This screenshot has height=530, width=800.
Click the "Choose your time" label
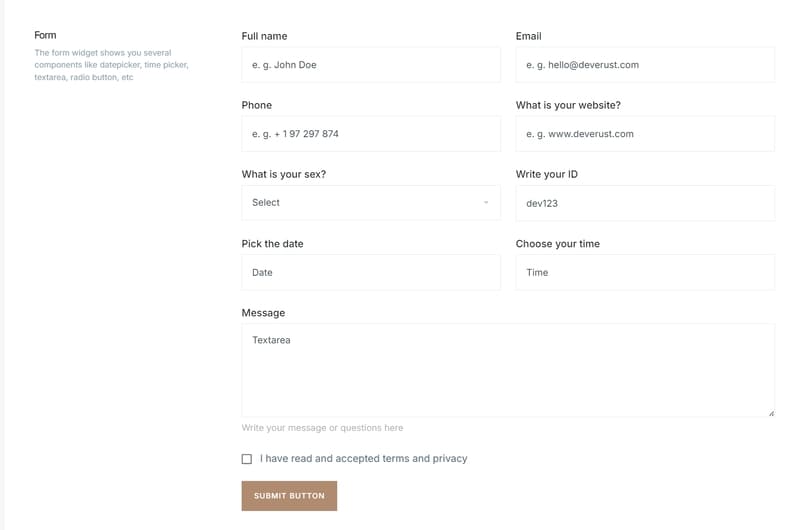[x=557, y=244]
